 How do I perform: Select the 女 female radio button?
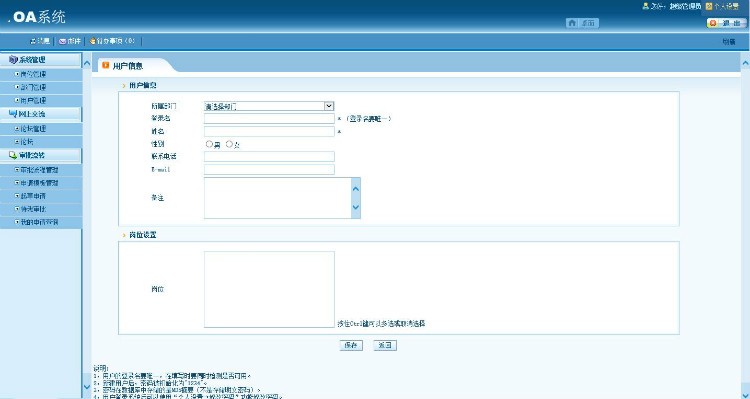pos(229,144)
